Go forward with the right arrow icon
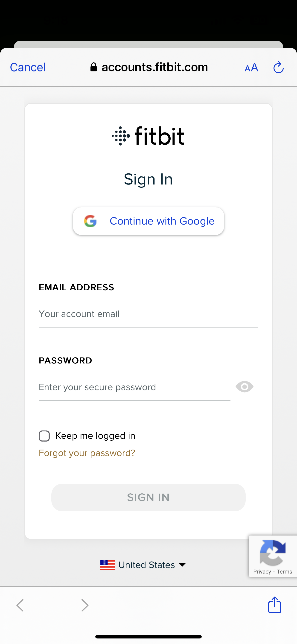This screenshot has width=297, height=644. point(85,605)
